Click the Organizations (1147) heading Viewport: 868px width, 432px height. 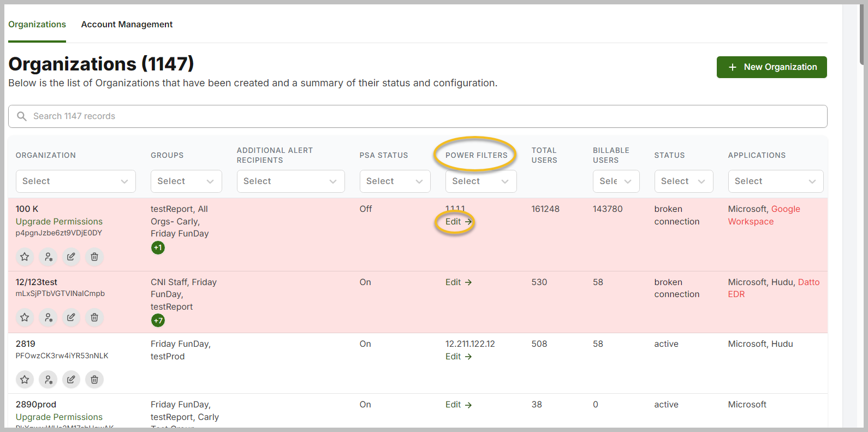pyautogui.click(x=101, y=64)
